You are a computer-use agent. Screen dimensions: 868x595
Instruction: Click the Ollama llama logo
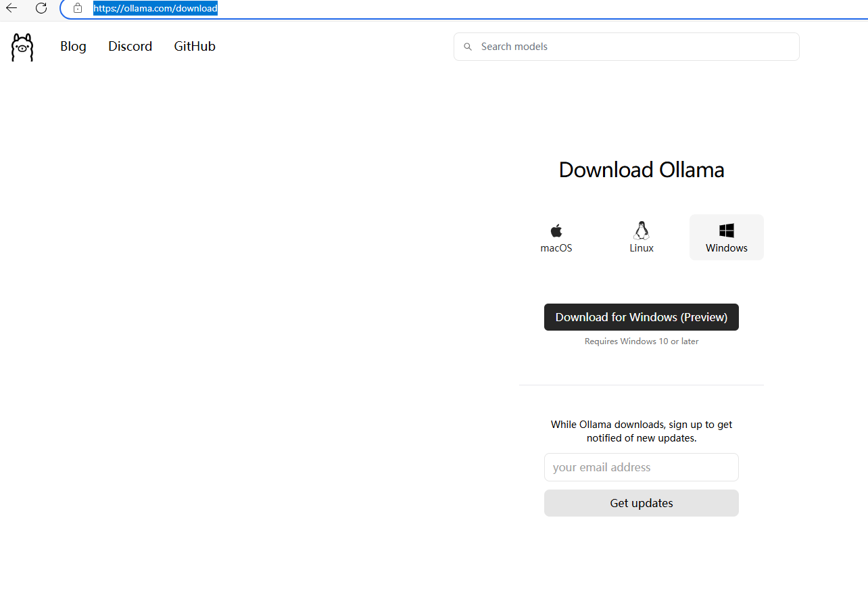22,47
